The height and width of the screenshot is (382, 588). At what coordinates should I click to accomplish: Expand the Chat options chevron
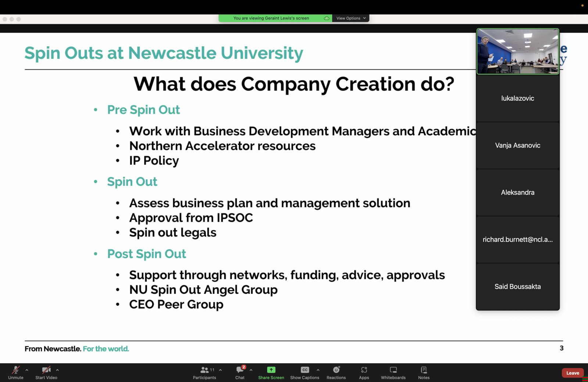coord(251,370)
